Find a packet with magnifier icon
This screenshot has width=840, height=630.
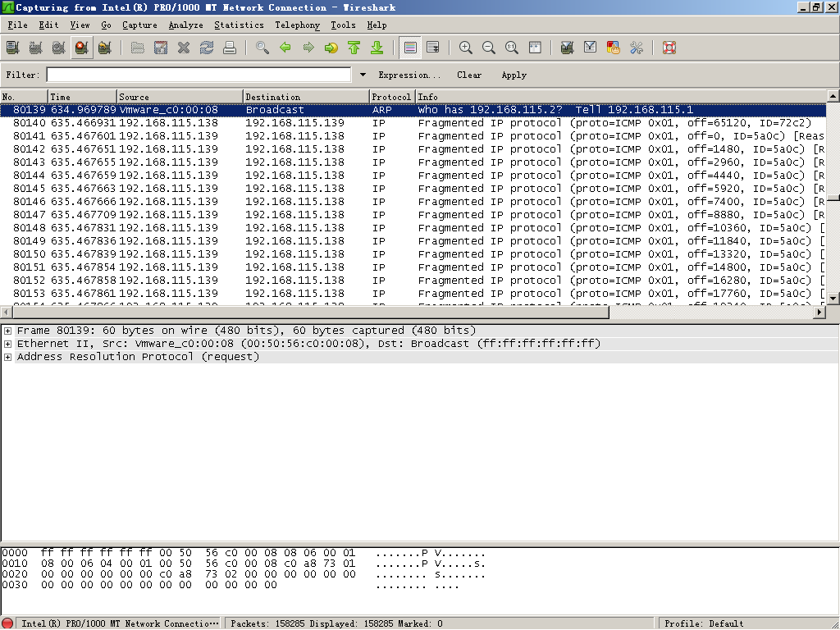[x=262, y=48]
